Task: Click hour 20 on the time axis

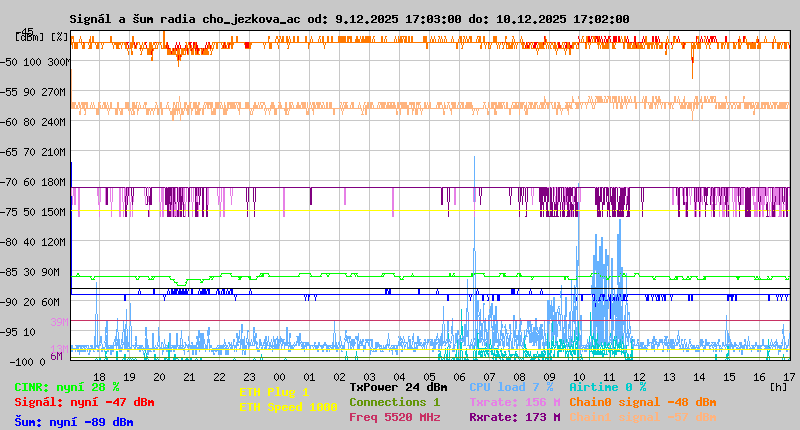Action: pyautogui.click(x=158, y=375)
